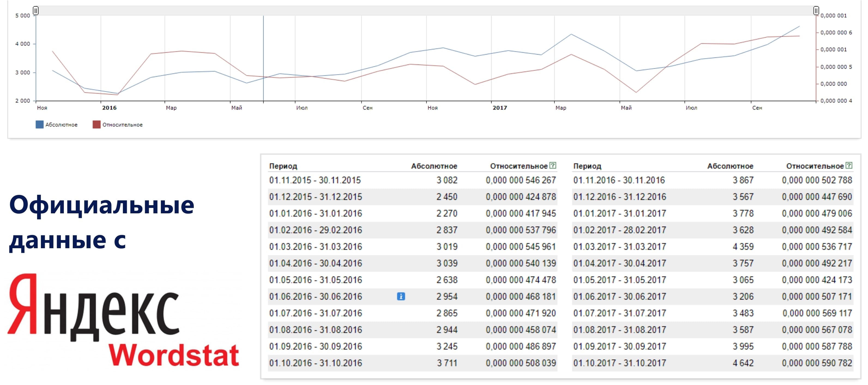This screenshot has height=385, width=868.
Task: Click the 2016 label on the chart axis
Action: click(x=109, y=108)
